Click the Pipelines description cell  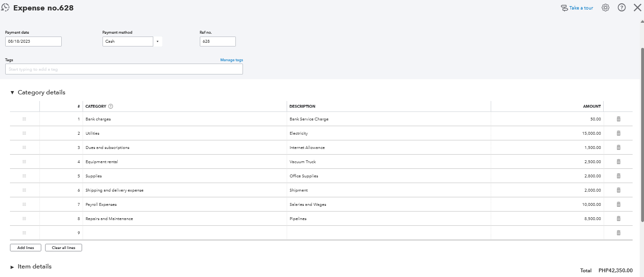click(x=389, y=219)
